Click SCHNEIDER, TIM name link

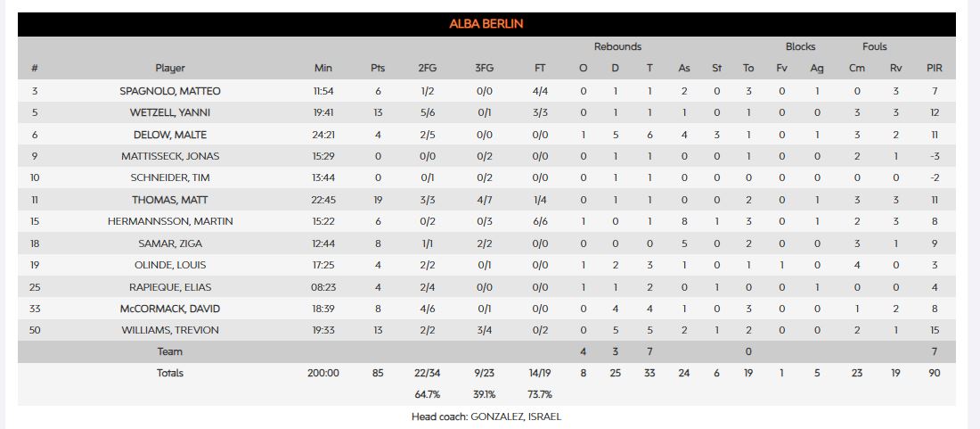[x=170, y=177]
